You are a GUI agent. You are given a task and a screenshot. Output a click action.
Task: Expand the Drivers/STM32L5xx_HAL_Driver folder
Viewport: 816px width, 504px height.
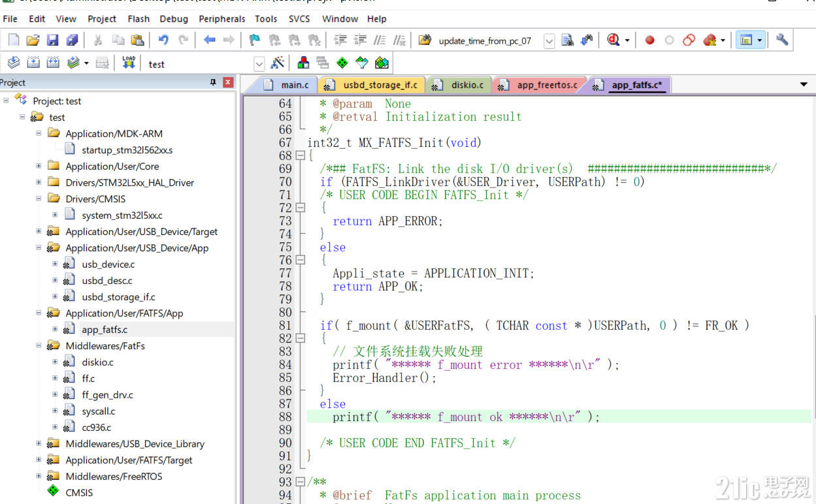39,182
